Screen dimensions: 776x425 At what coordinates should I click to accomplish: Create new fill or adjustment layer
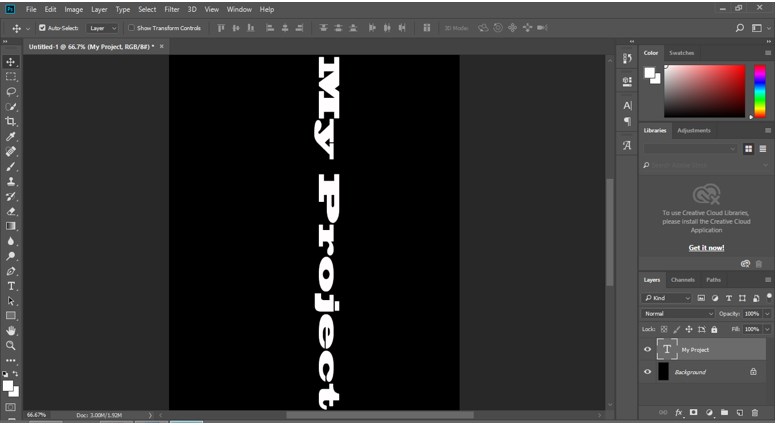click(x=709, y=412)
